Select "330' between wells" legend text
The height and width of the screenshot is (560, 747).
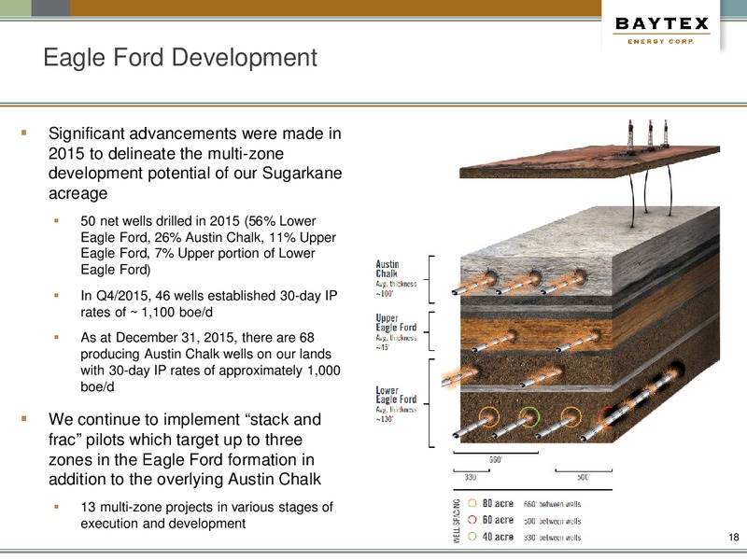click(552, 538)
